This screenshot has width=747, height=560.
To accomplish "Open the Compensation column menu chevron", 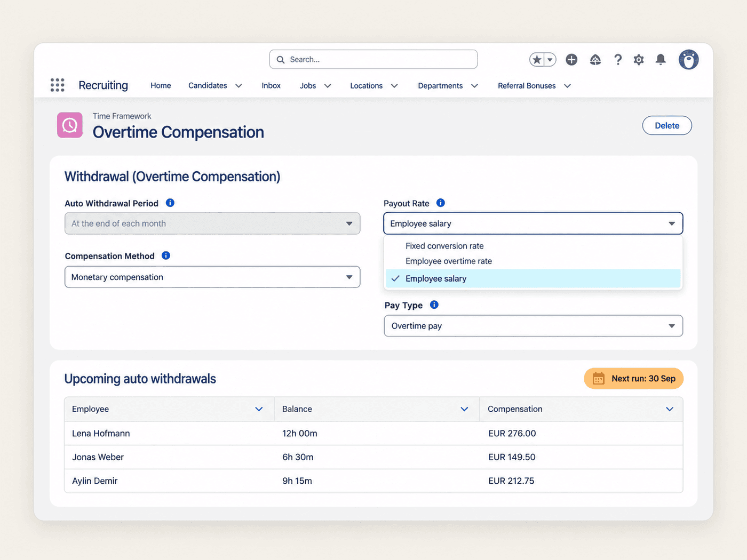I will coord(670,409).
